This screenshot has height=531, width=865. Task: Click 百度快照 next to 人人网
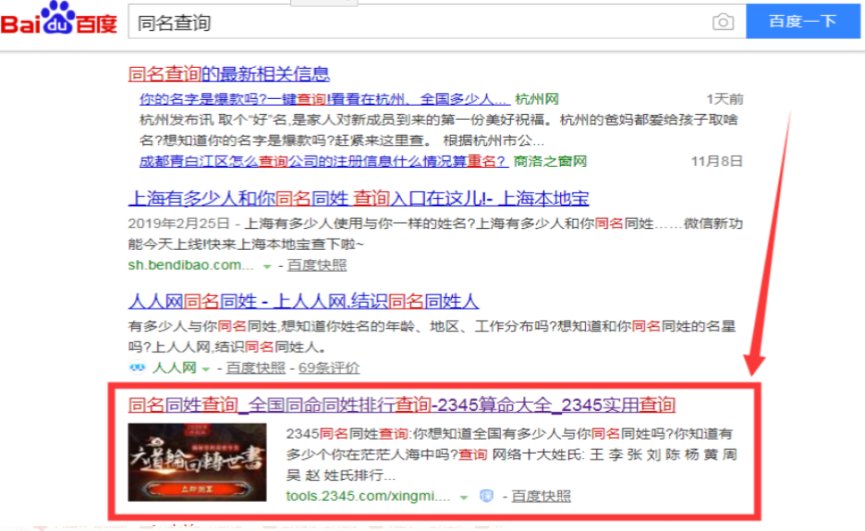[255, 368]
